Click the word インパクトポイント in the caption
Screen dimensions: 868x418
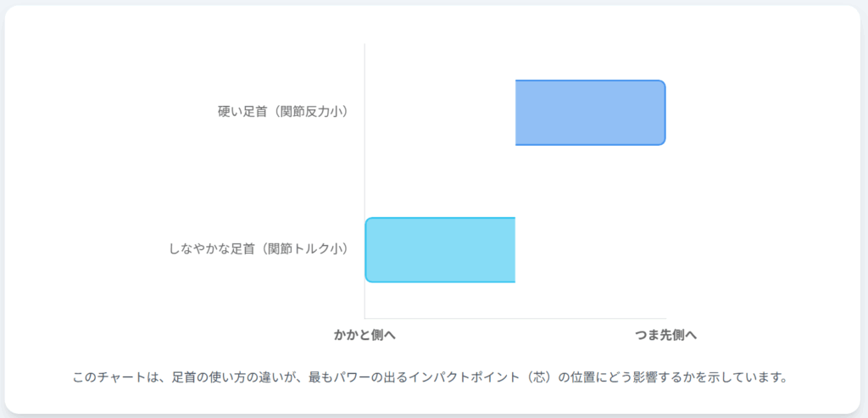pos(465,376)
